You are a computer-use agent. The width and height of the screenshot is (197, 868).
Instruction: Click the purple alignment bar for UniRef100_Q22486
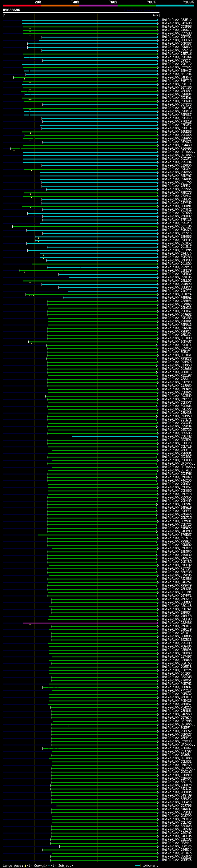90,623
